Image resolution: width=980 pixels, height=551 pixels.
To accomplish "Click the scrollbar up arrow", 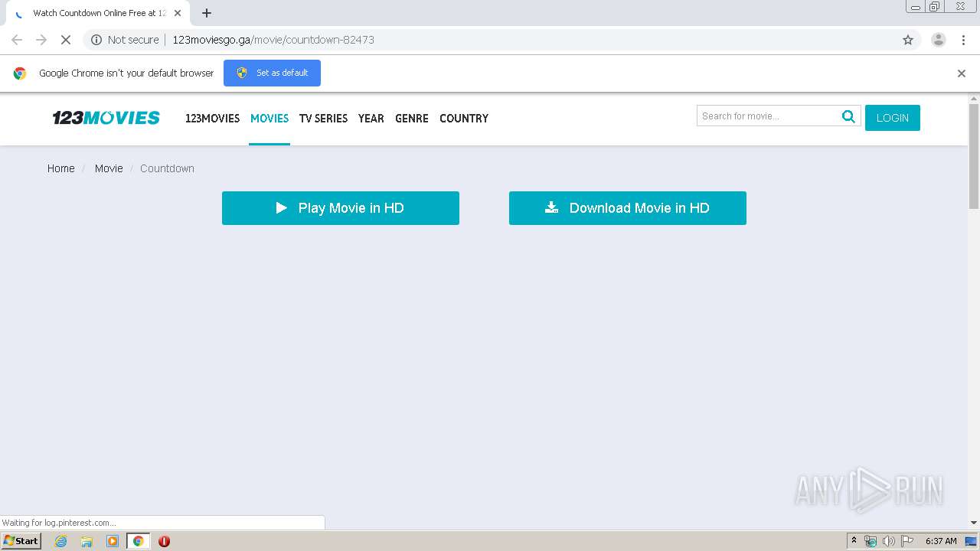I will tap(974, 99).
